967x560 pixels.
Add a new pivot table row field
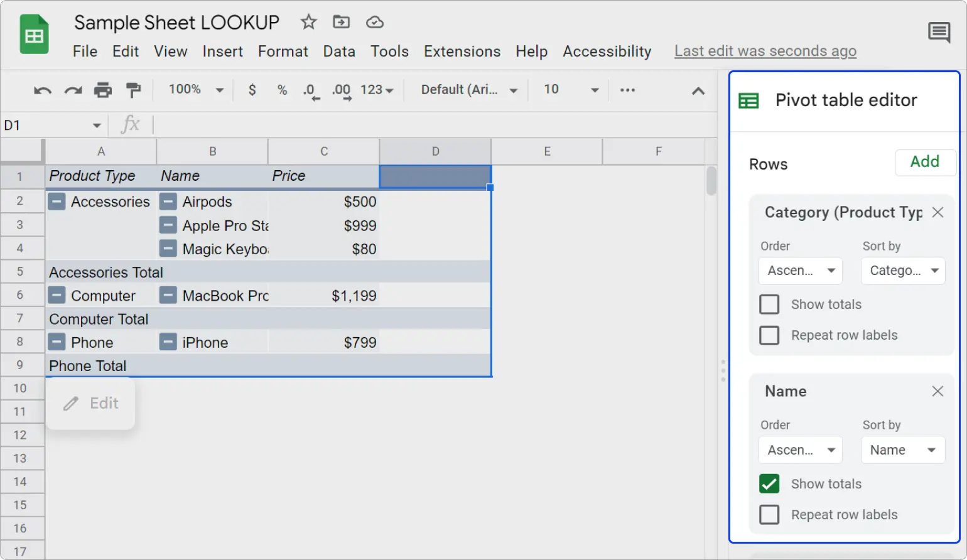point(925,162)
